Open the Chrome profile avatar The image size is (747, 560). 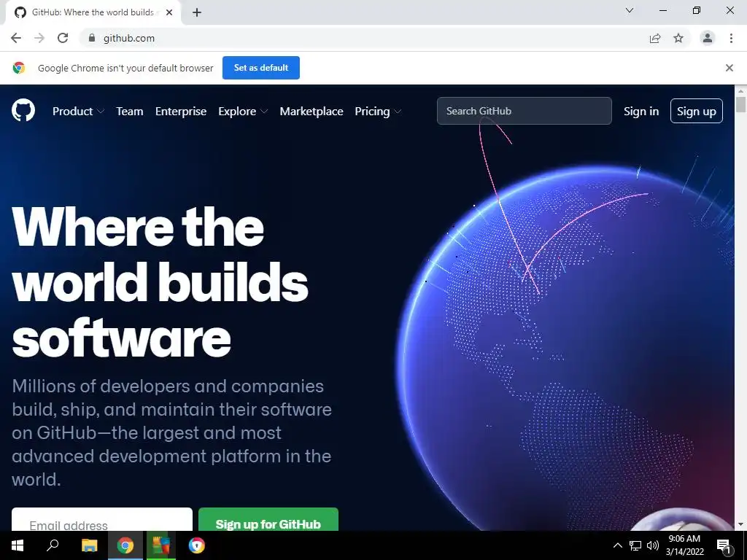click(x=708, y=38)
